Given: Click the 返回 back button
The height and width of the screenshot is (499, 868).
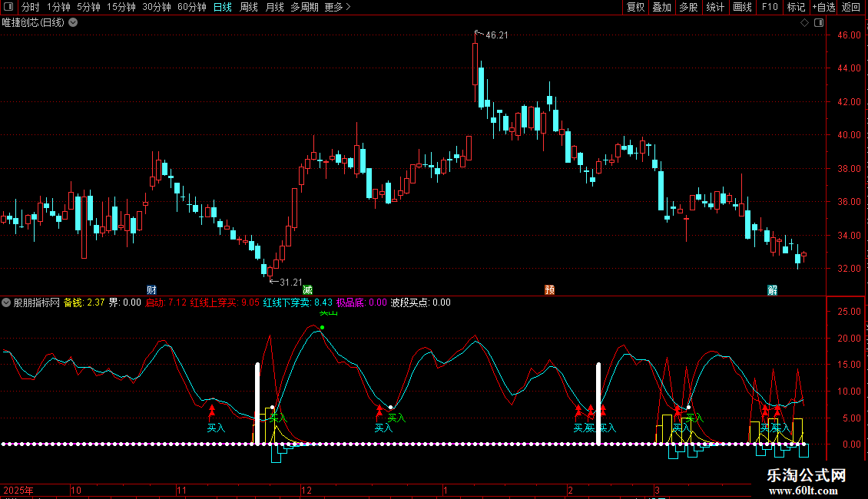Looking at the screenshot, I should 851,7.
